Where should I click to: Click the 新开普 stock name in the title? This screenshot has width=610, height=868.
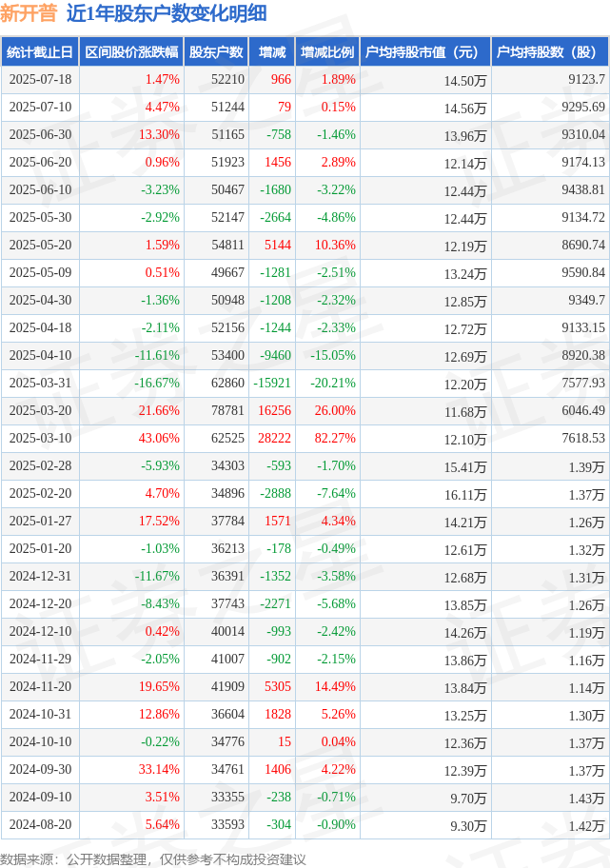coord(29,13)
